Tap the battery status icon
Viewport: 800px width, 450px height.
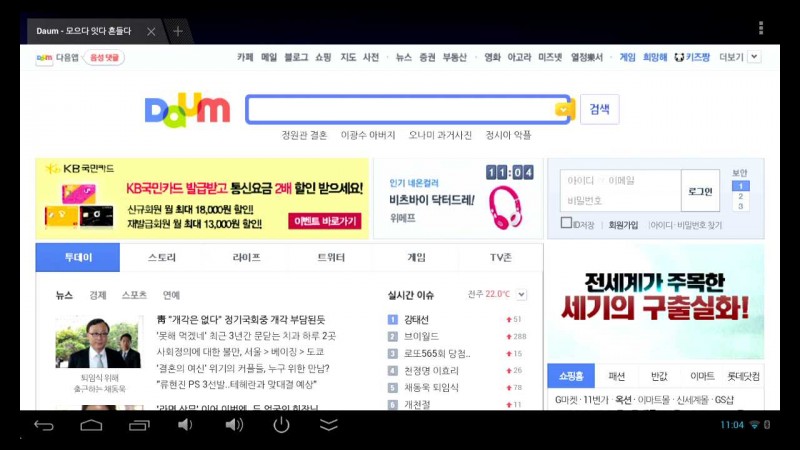pos(767,424)
